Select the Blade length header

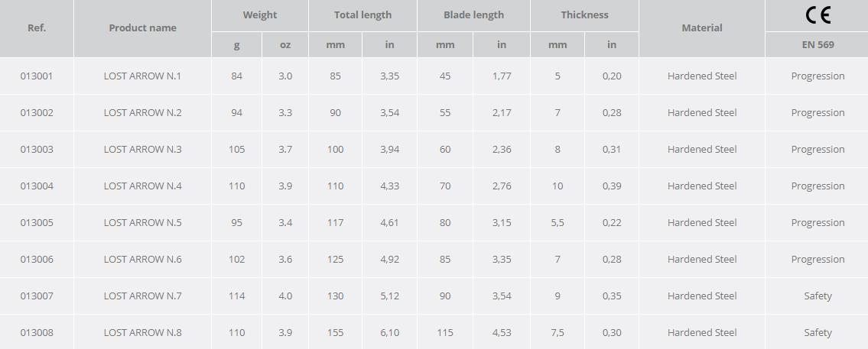click(x=473, y=15)
